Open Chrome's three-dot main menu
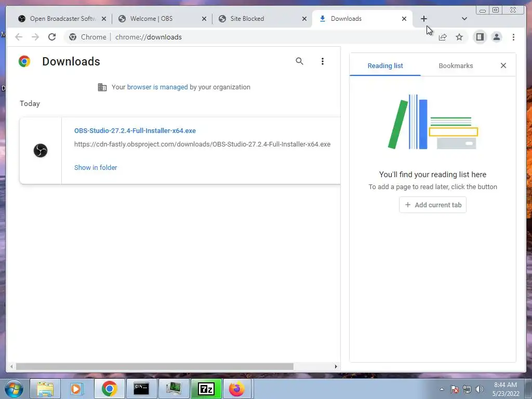Viewport: 532px width, 399px height. (x=513, y=37)
